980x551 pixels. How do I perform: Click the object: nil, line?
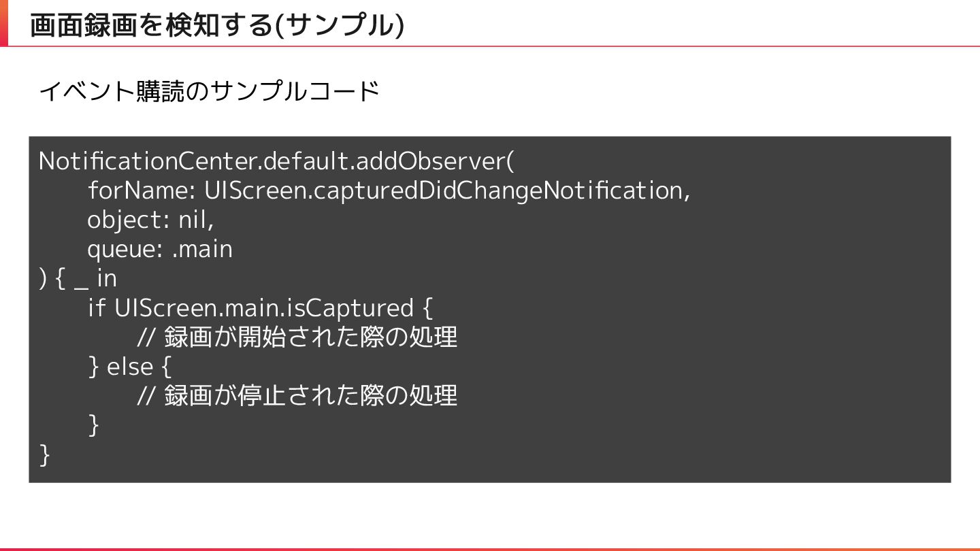coord(150,220)
